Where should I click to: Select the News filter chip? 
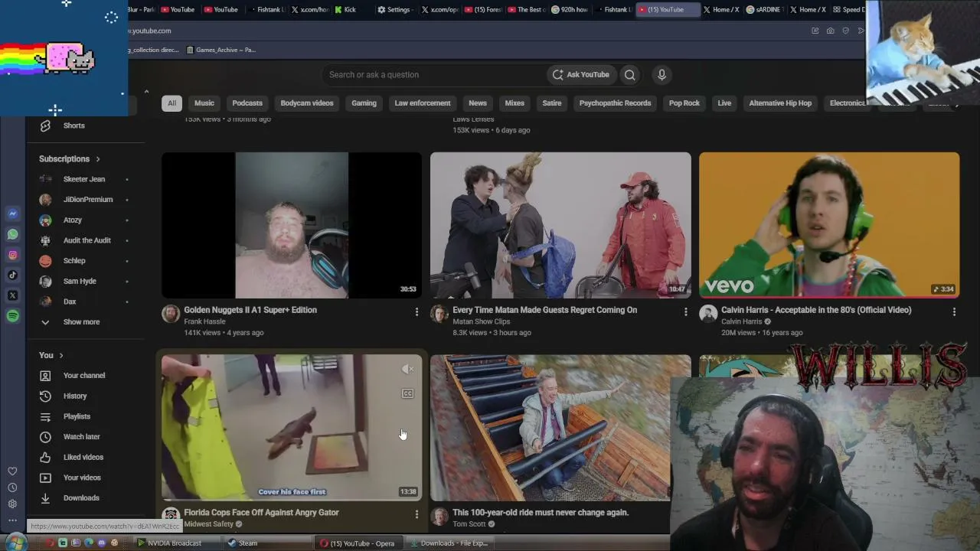click(478, 103)
